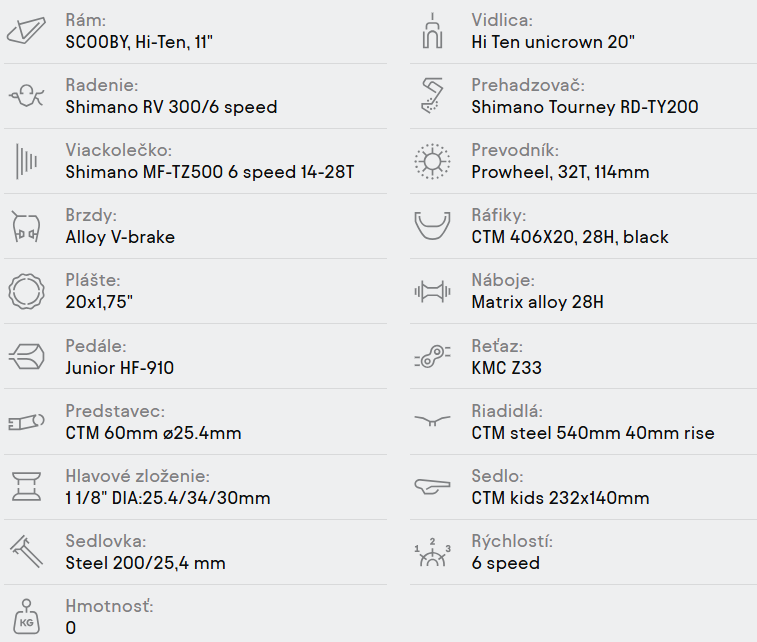757x642 pixels.
Task: Click the hub icon beside Náboje
Action: 432,292
